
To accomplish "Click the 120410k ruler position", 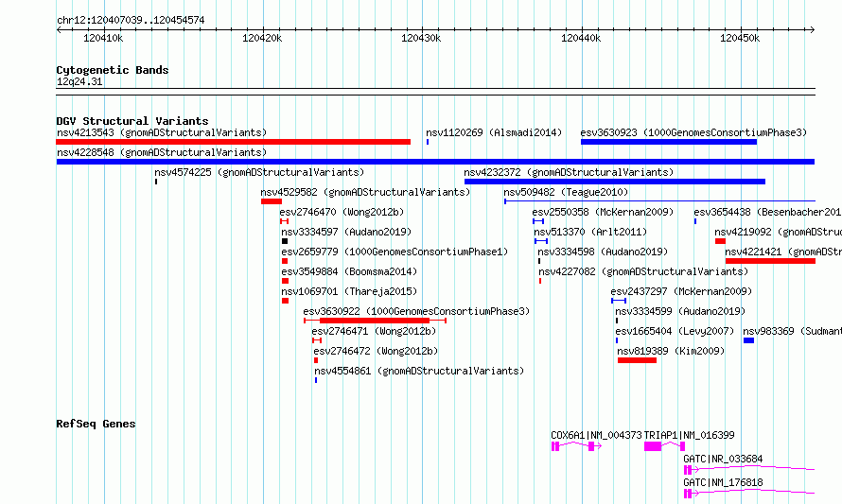I will pyautogui.click(x=103, y=38).
